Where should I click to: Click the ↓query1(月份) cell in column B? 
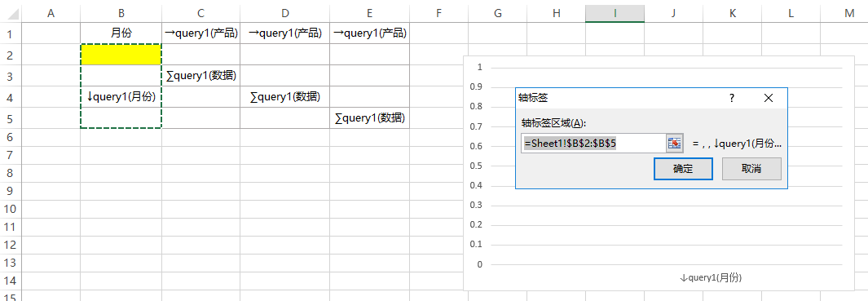point(121,96)
